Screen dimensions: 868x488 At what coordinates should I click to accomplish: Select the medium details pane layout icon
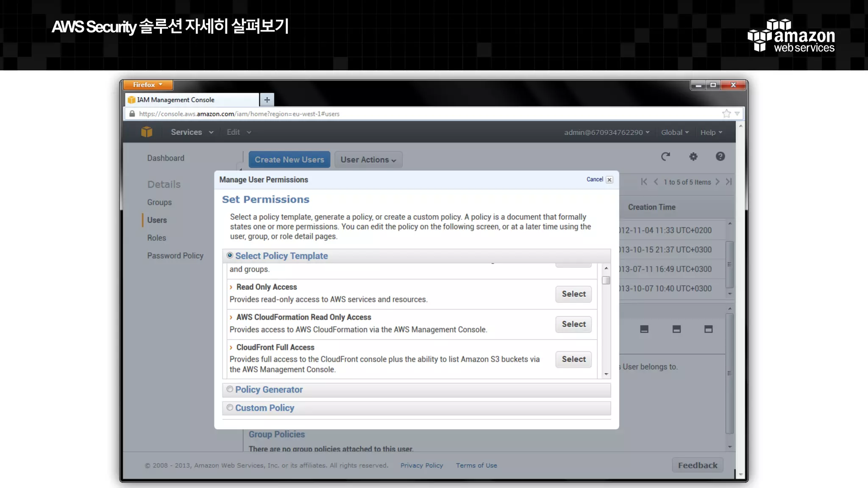coord(676,329)
